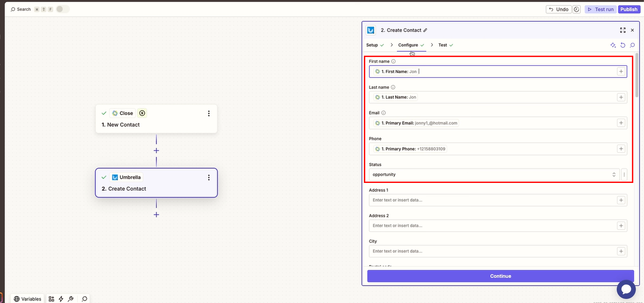Open Status field options three-dot menu
Image resolution: width=644 pixels, height=303 pixels.
624,174
